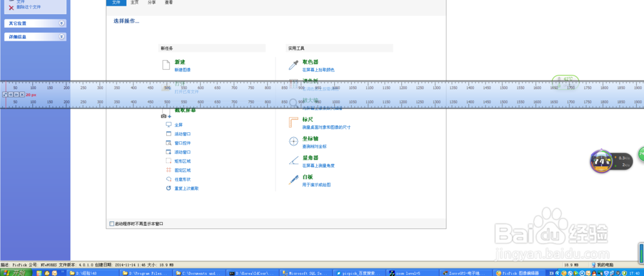Viewport: 644px width, 276px height.
Task: Click the Window Control capture icon
Action: (x=168, y=143)
